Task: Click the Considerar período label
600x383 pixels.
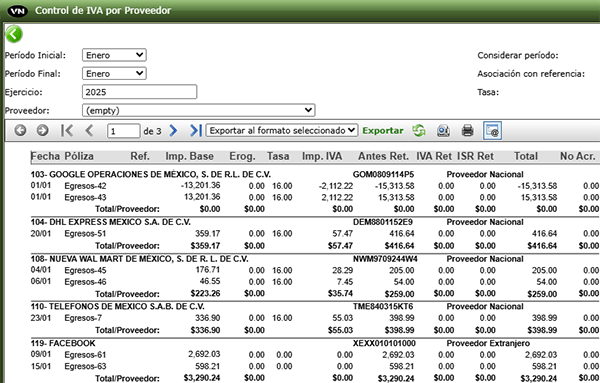Action: click(518, 55)
